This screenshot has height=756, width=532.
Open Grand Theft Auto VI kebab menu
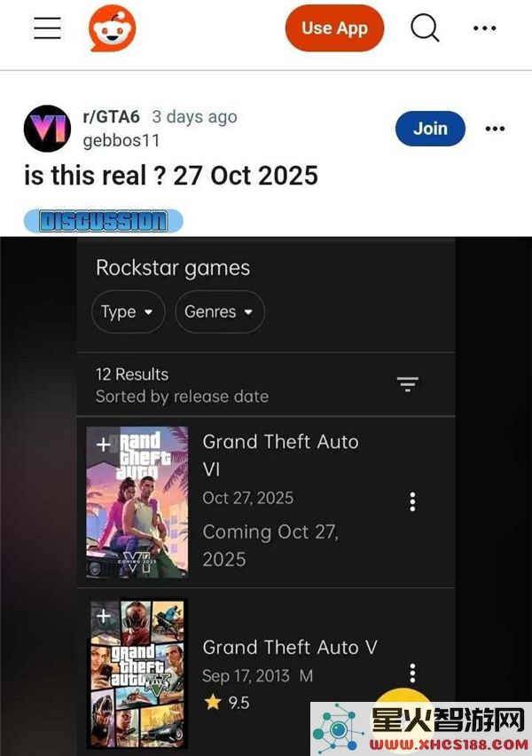click(412, 502)
